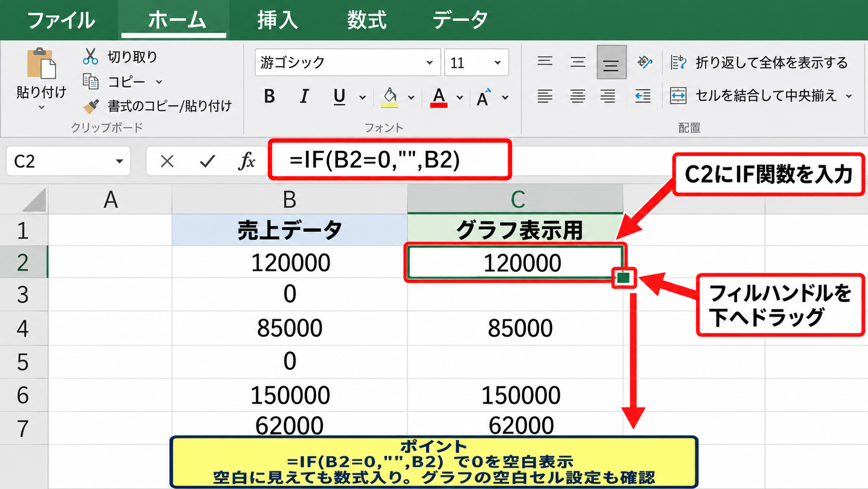Open the Name Box dropdown arrow
Screen dimensions: 868x489
pos(119,162)
